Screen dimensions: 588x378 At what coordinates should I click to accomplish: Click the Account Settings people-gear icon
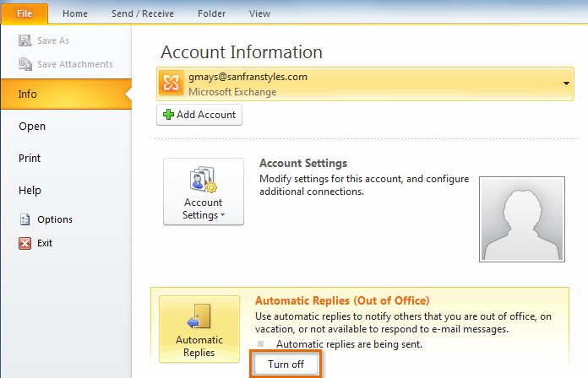point(204,180)
